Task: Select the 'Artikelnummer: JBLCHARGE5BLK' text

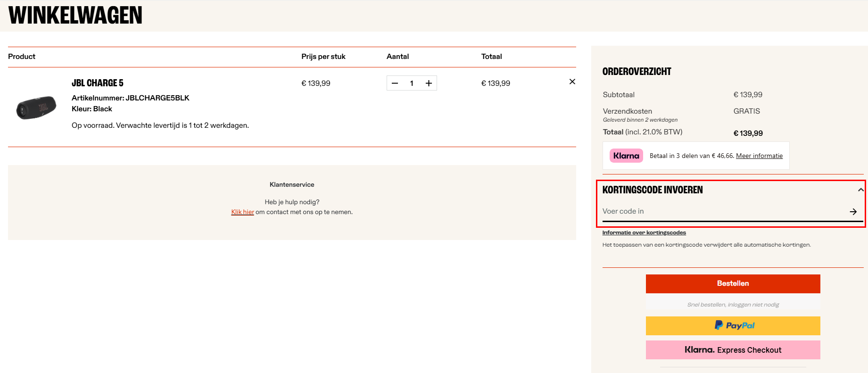Action: tap(131, 98)
